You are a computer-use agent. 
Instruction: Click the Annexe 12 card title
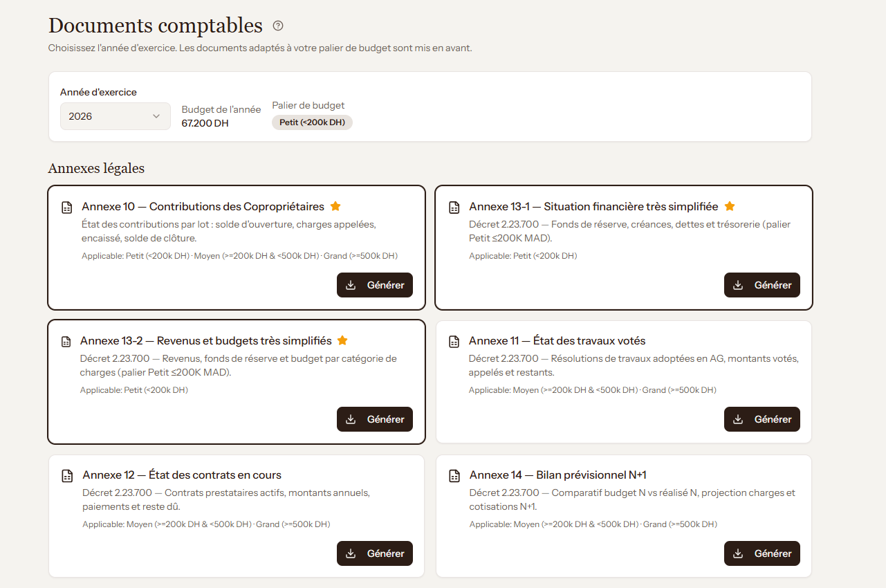coord(182,475)
